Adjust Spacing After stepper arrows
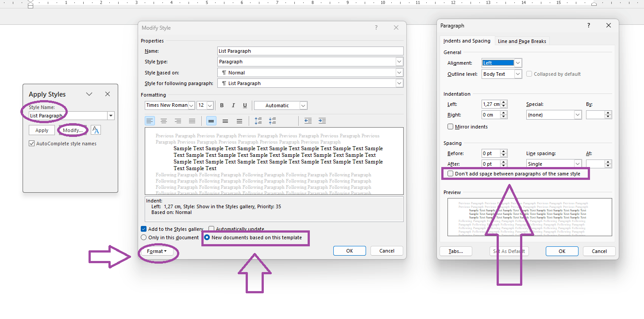644x319 pixels. tap(504, 164)
